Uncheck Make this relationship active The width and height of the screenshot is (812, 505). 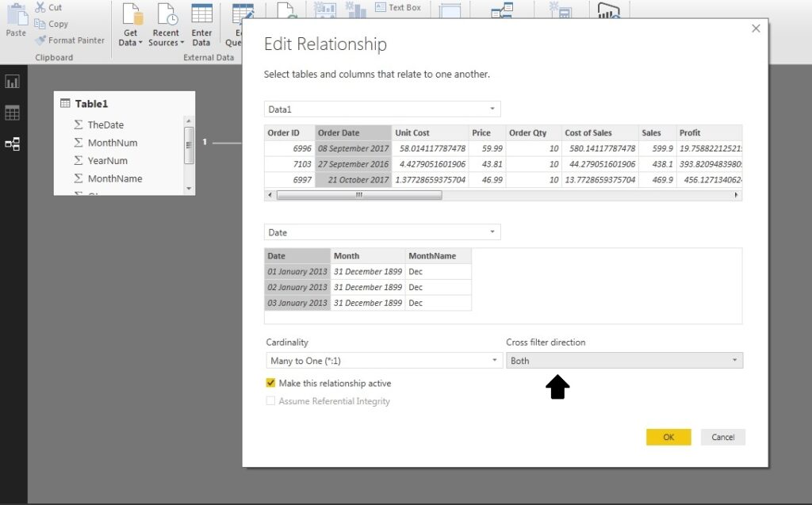pos(272,383)
